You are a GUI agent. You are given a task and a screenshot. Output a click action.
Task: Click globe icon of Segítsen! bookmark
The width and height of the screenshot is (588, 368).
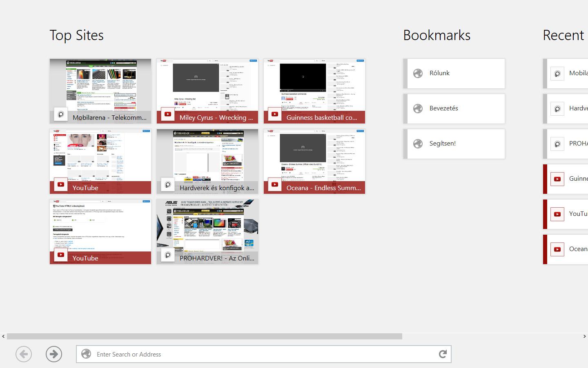coord(418,144)
